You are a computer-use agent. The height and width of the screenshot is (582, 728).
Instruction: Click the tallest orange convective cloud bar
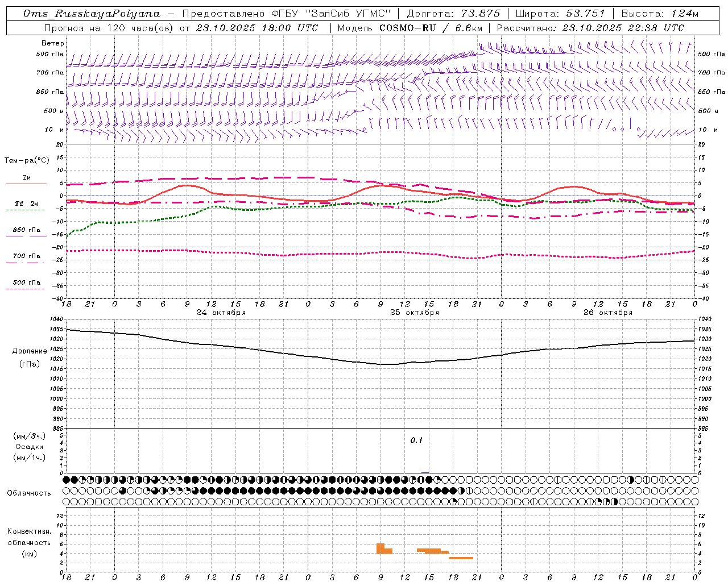380,548
